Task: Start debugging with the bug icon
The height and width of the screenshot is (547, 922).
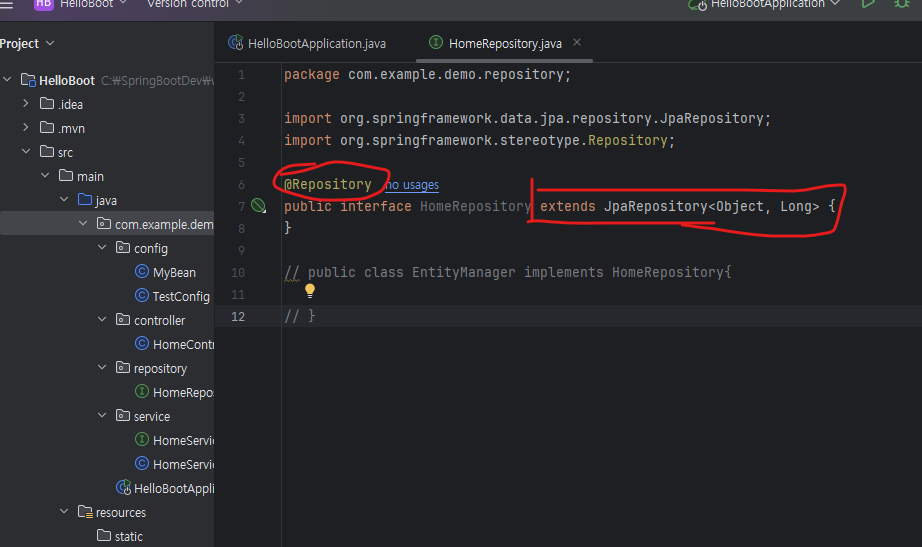Action: (901, 4)
